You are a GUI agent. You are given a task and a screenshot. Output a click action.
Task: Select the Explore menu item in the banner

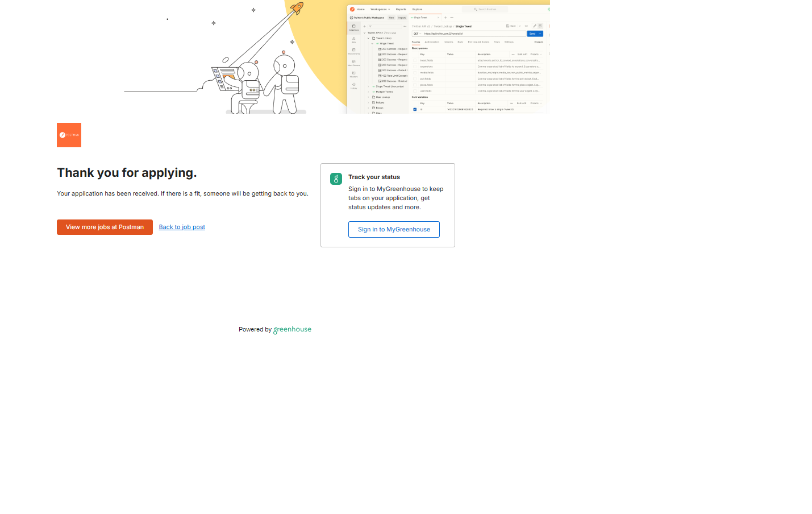(x=417, y=9)
